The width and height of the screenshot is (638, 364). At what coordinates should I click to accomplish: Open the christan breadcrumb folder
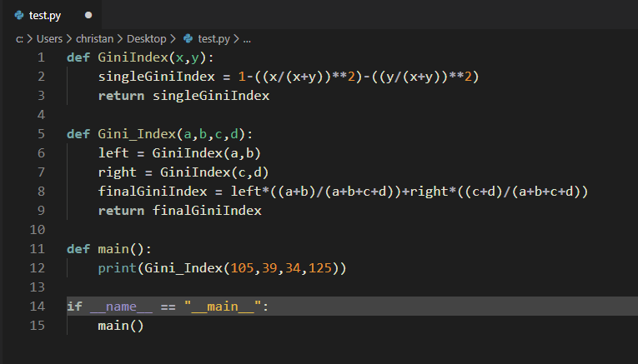click(94, 39)
